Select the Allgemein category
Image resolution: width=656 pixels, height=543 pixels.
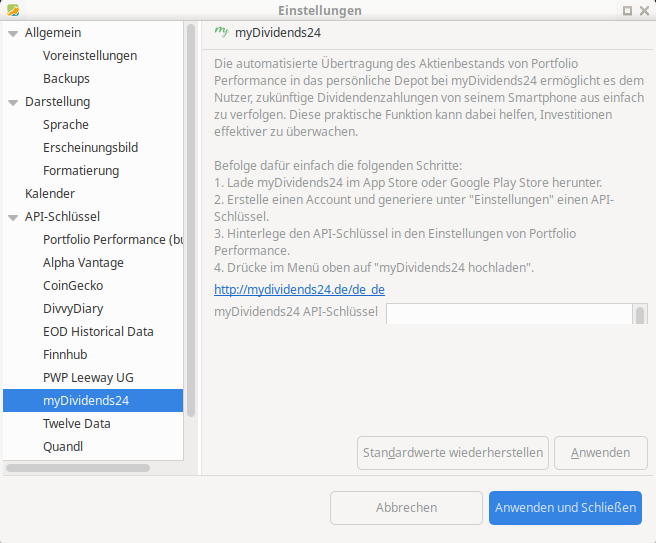pos(53,33)
